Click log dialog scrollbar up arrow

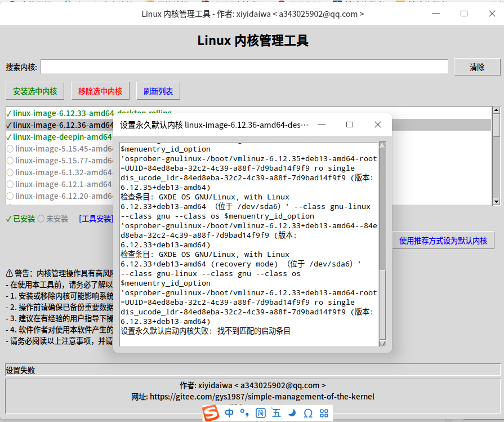382,145
